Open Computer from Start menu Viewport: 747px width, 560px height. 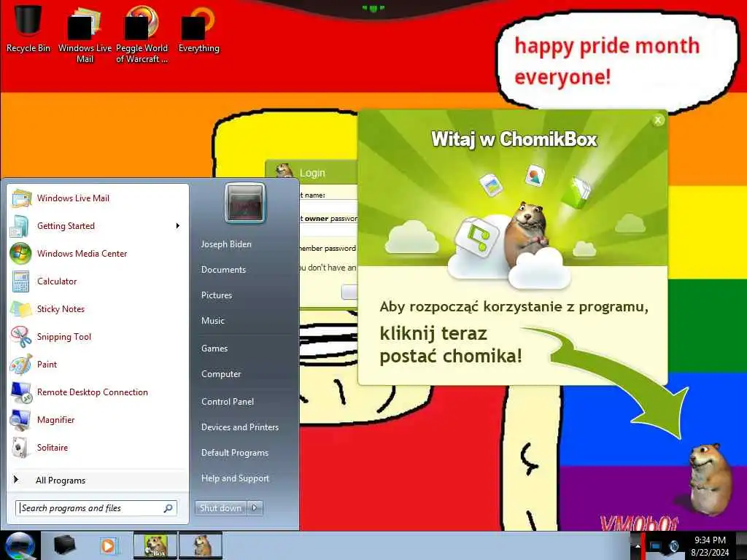221,374
